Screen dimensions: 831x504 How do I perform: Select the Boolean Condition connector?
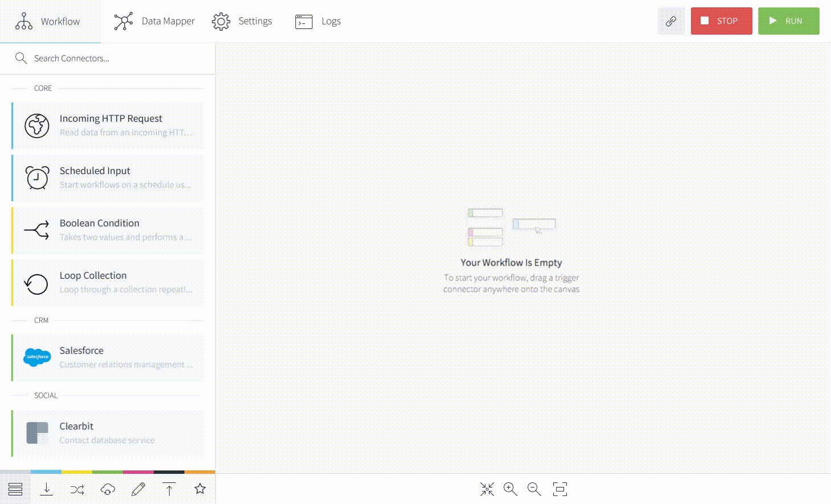point(108,230)
